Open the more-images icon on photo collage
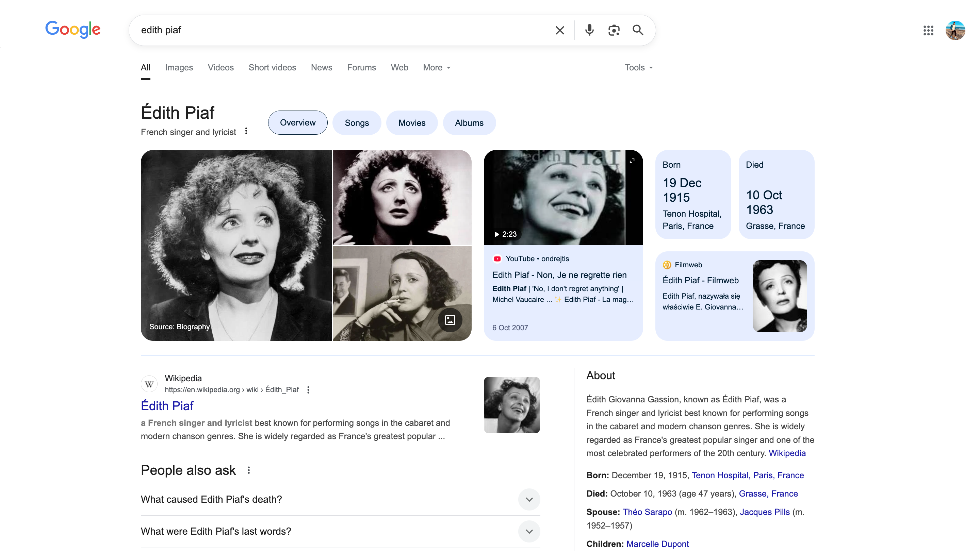The width and height of the screenshot is (980, 551). pyautogui.click(x=450, y=320)
